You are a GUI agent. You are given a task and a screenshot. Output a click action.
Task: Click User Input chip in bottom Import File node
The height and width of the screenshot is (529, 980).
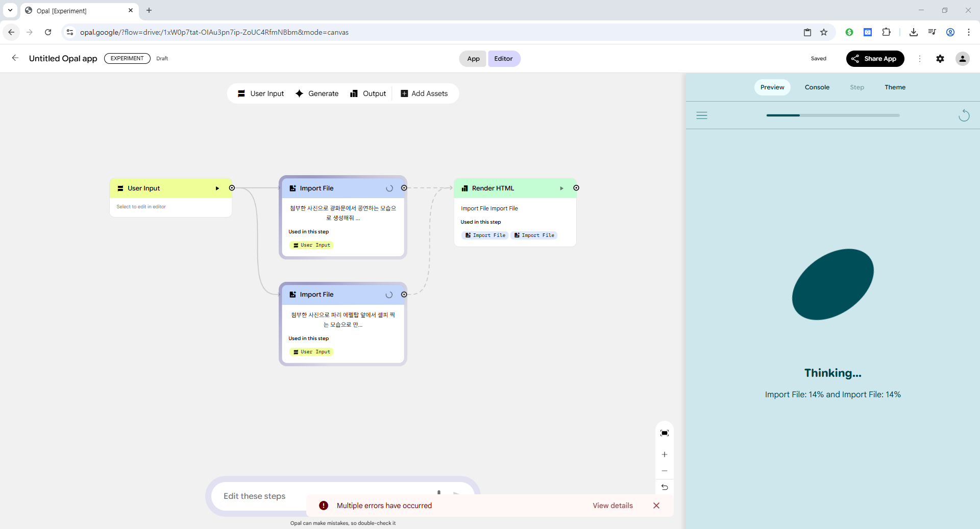(311, 352)
